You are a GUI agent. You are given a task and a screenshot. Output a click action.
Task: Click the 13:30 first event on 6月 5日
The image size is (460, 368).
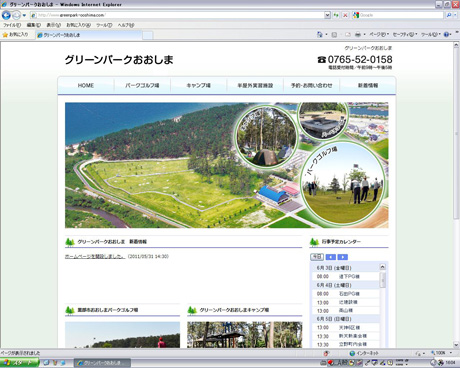(x=346, y=336)
